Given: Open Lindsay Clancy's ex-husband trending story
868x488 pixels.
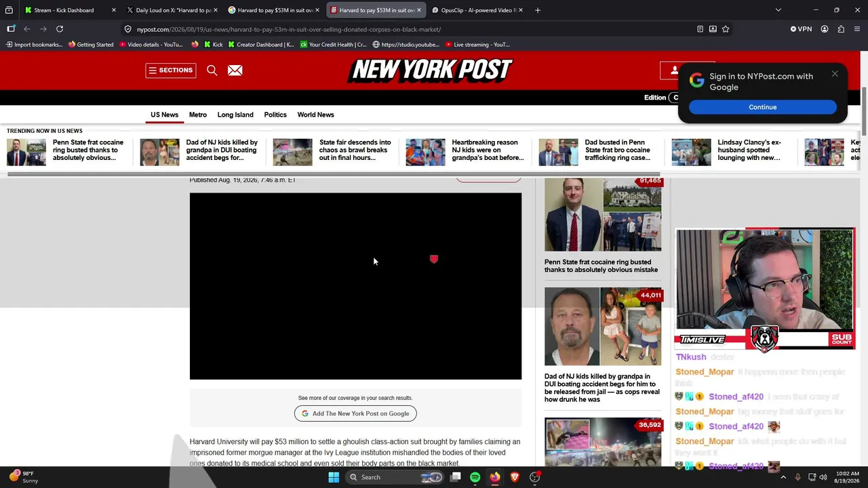Looking at the screenshot, I should pyautogui.click(x=731, y=150).
